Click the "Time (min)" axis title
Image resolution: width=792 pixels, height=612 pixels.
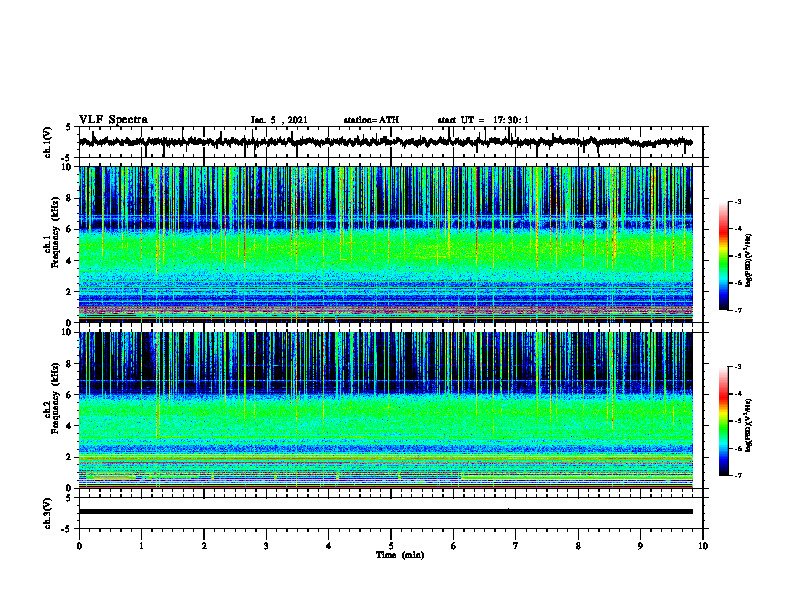coord(400,555)
